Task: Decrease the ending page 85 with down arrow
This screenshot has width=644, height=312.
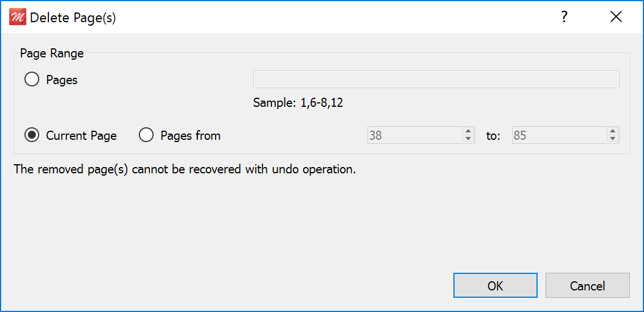Action: coord(612,139)
